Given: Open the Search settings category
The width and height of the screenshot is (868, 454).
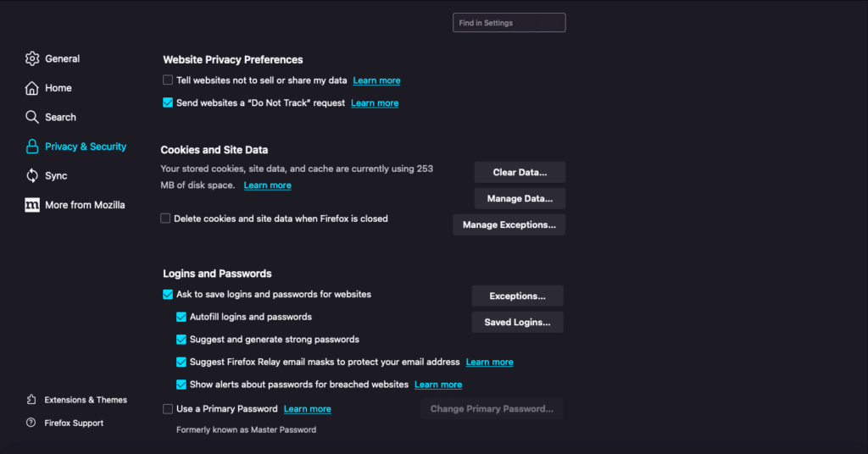Looking at the screenshot, I should coord(60,117).
